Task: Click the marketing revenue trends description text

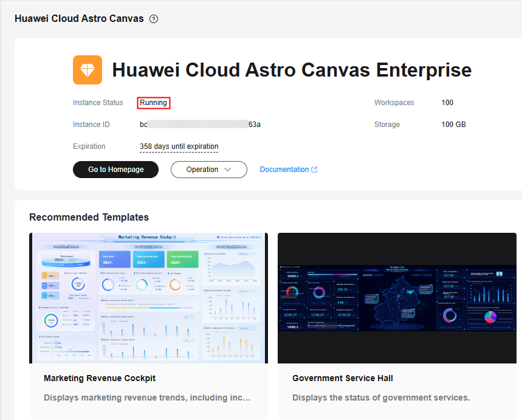Action: tap(147, 398)
